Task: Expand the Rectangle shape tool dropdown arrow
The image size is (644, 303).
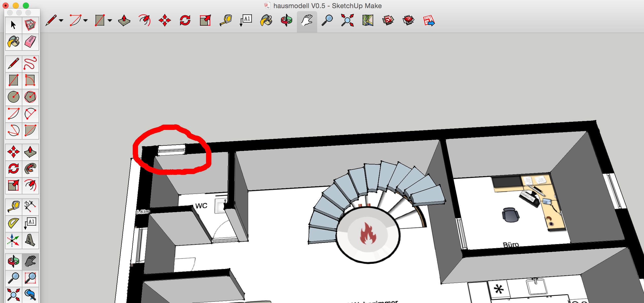Action: point(110,21)
